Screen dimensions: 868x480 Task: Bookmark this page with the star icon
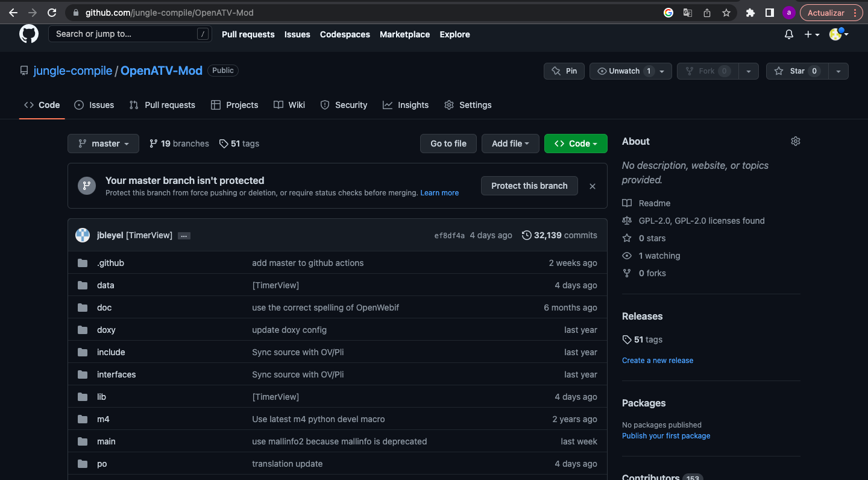click(726, 13)
